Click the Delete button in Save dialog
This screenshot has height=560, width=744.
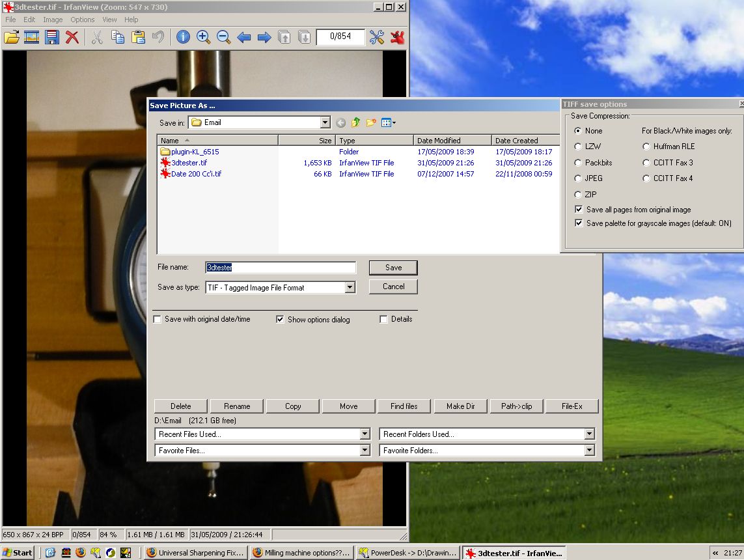(181, 406)
